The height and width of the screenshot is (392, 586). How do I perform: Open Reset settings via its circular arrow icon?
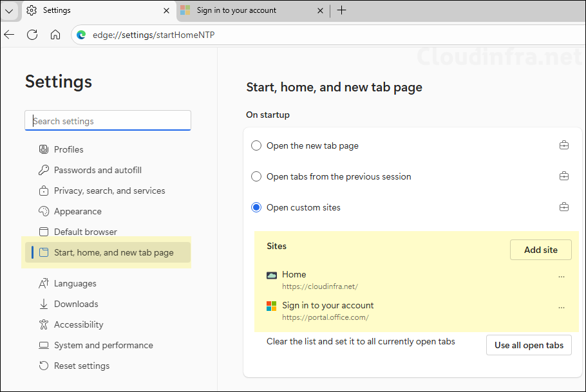click(43, 366)
